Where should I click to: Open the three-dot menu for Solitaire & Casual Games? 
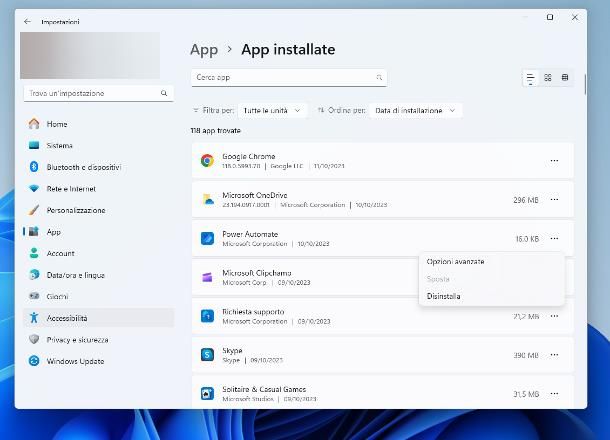[554, 394]
